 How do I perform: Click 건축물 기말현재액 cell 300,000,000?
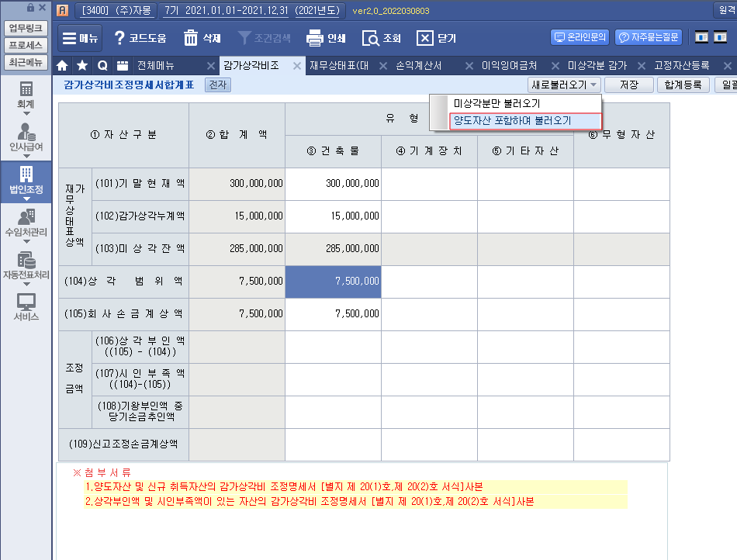point(334,184)
